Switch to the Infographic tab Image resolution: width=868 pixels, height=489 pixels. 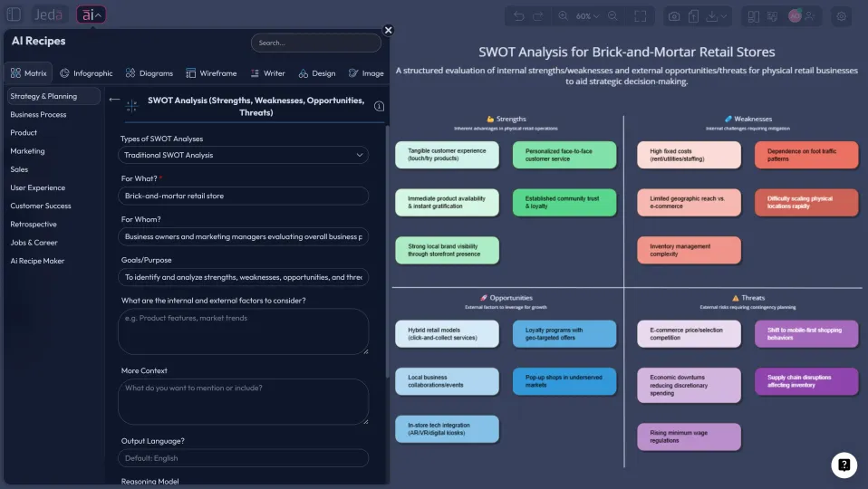[x=86, y=73]
